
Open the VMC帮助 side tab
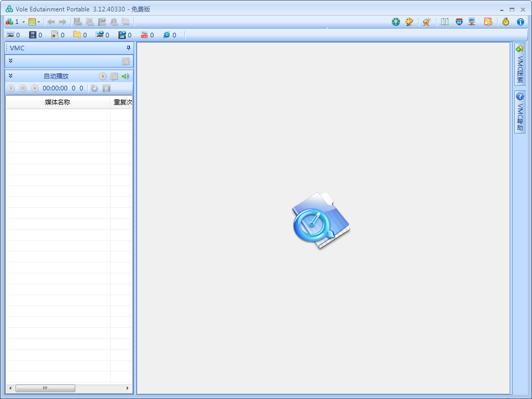pos(520,112)
